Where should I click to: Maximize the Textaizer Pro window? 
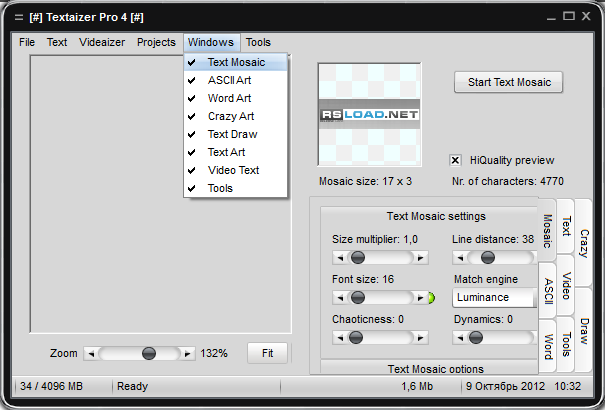coord(568,16)
